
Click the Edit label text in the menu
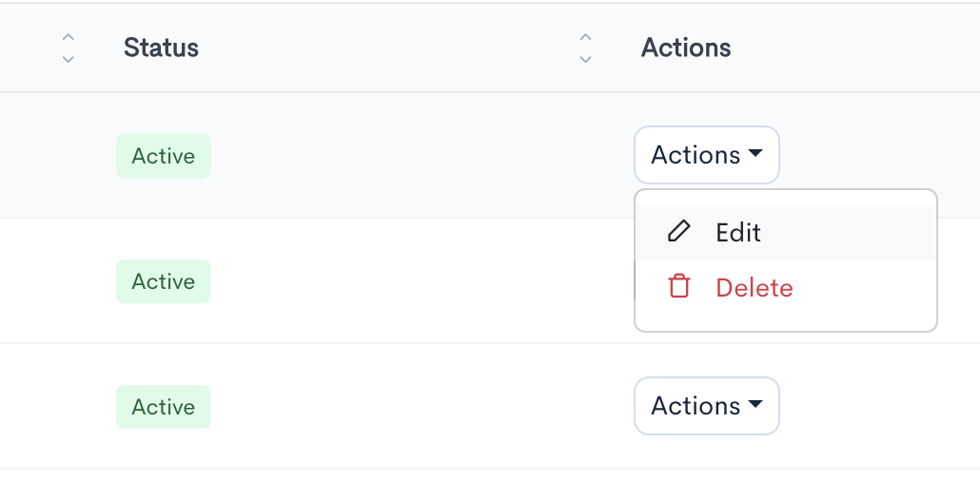[x=738, y=233]
